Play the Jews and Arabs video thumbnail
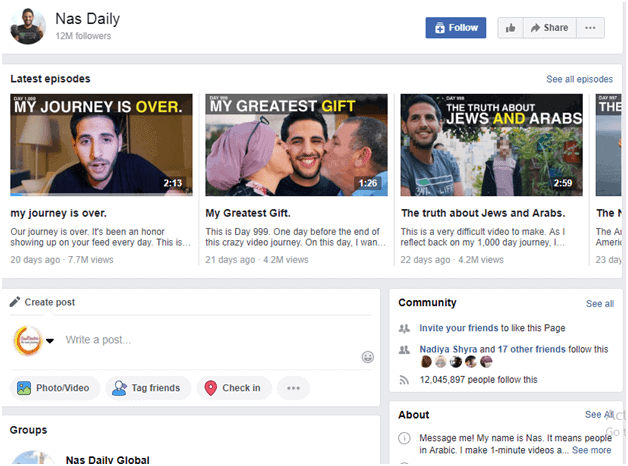Screen dimensions: 628x466 click(x=491, y=145)
